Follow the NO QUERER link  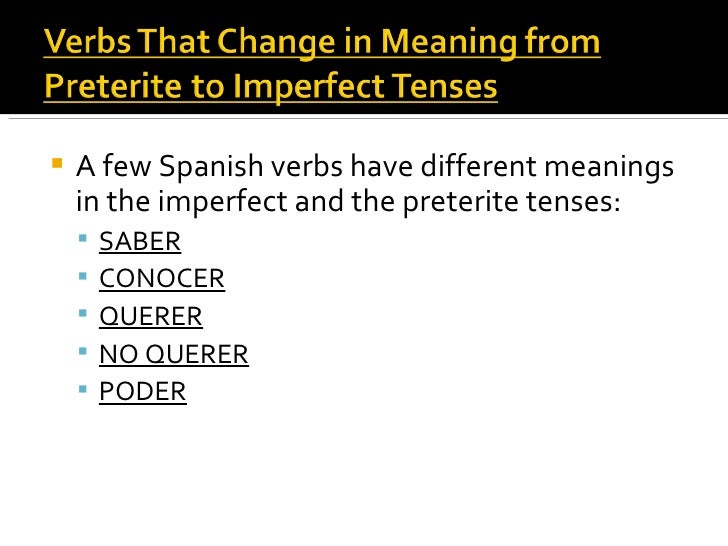(x=173, y=354)
